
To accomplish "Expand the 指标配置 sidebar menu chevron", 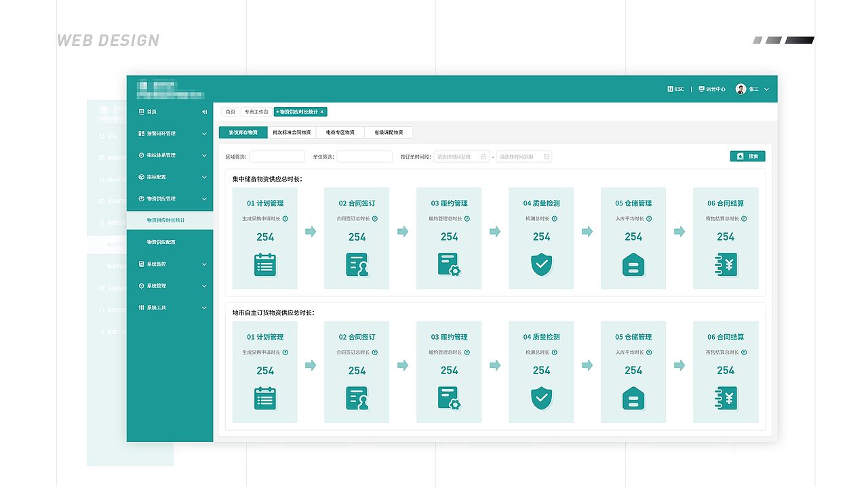I will coord(204,177).
